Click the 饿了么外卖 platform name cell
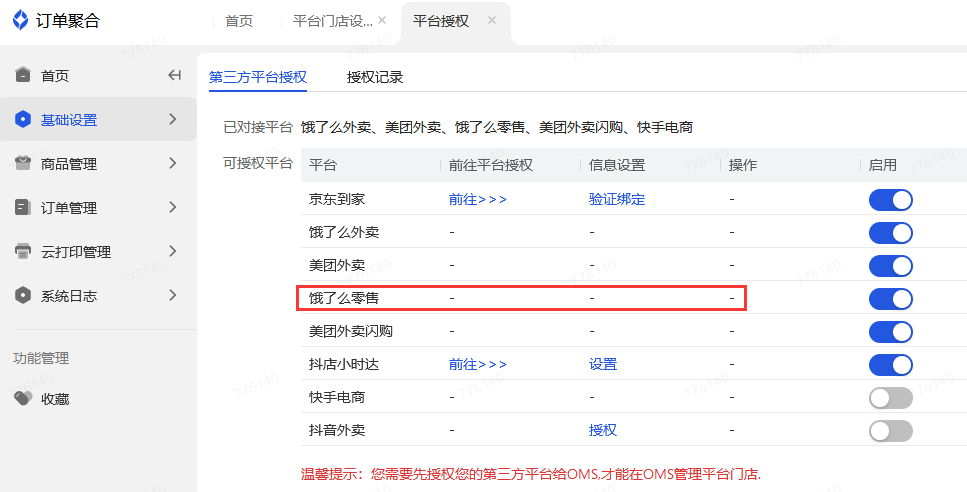This screenshot has height=492, width=967. pyautogui.click(x=344, y=232)
